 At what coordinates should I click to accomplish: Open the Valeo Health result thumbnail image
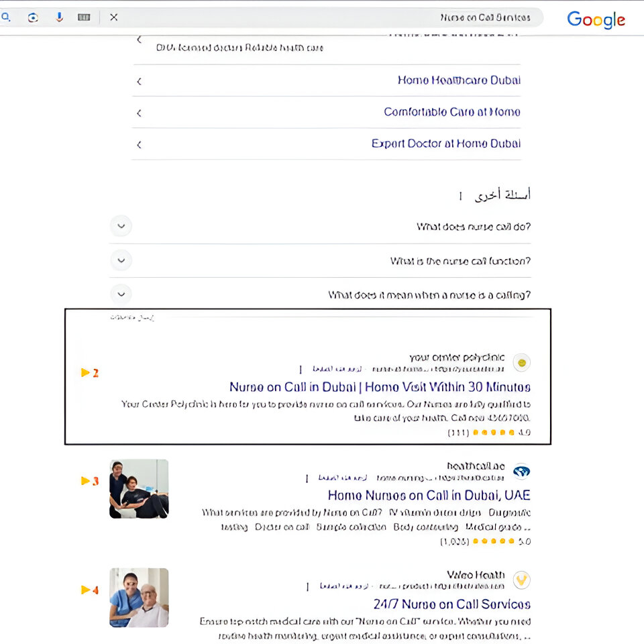pos(139,598)
